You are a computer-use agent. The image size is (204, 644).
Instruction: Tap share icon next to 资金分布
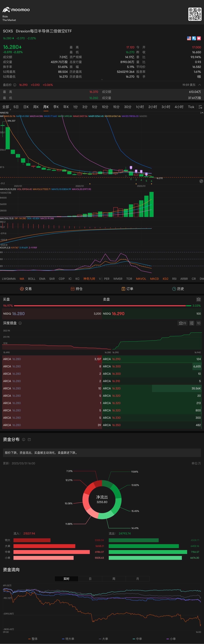(x=29, y=440)
